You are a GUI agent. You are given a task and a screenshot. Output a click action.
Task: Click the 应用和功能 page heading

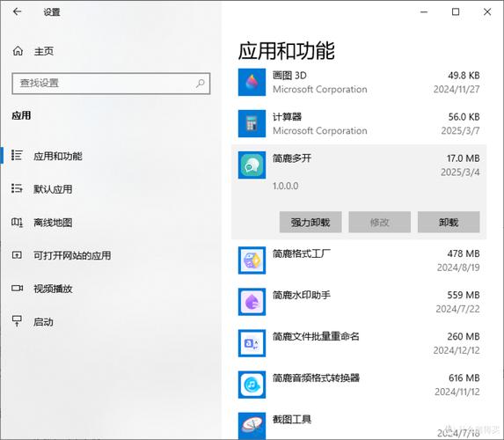click(x=286, y=51)
